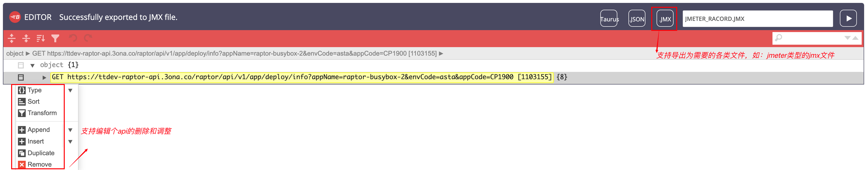Open the Type dropdown in the context menu

(x=70, y=90)
